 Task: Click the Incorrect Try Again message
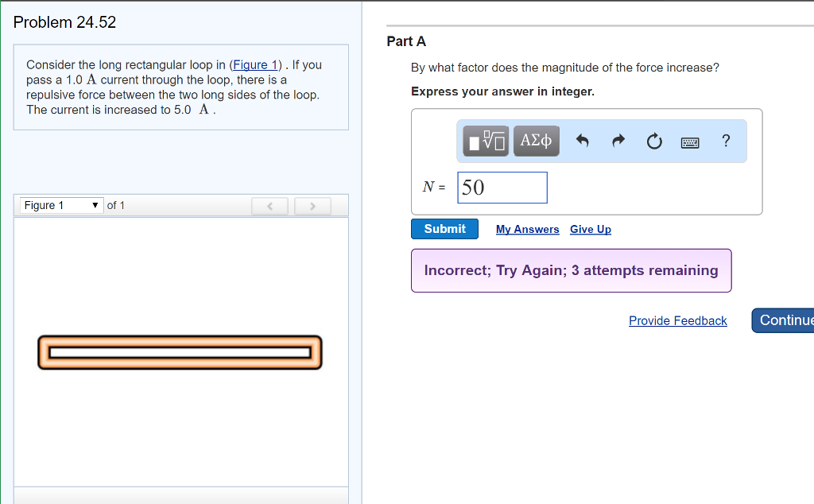click(x=571, y=270)
